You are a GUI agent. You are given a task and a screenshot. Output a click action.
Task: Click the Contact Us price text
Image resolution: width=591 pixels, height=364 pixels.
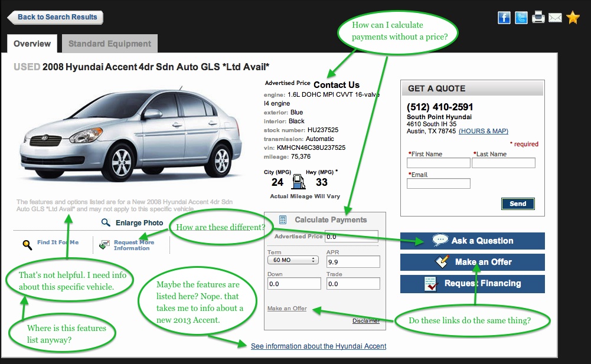pos(337,85)
